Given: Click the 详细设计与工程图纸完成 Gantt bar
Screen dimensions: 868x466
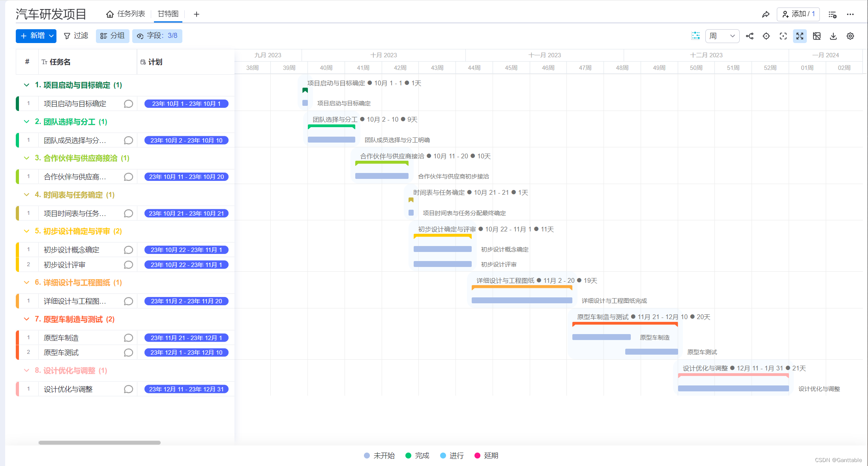Looking at the screenshot, I should pos(521,301).
